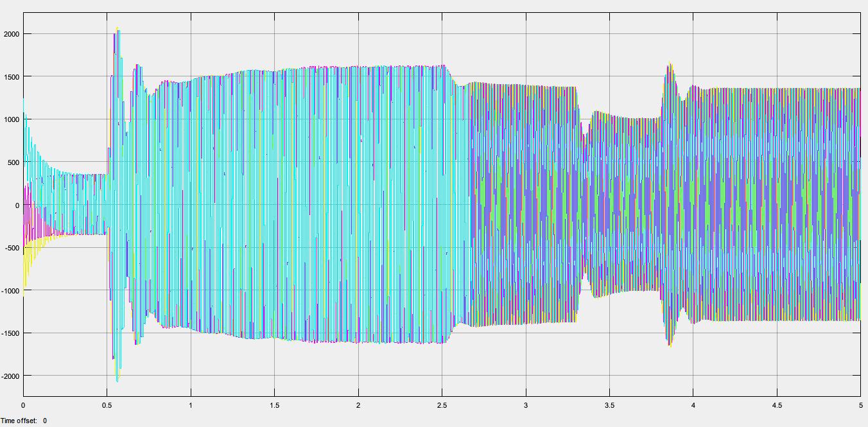
Task: Click the Time offset value 0
Action: coord(45,421)
